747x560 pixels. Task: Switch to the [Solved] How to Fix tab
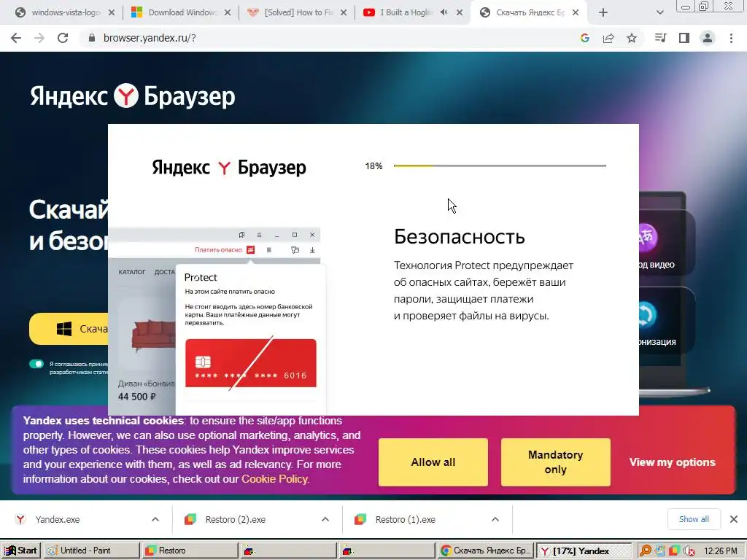tap(298, 13)
